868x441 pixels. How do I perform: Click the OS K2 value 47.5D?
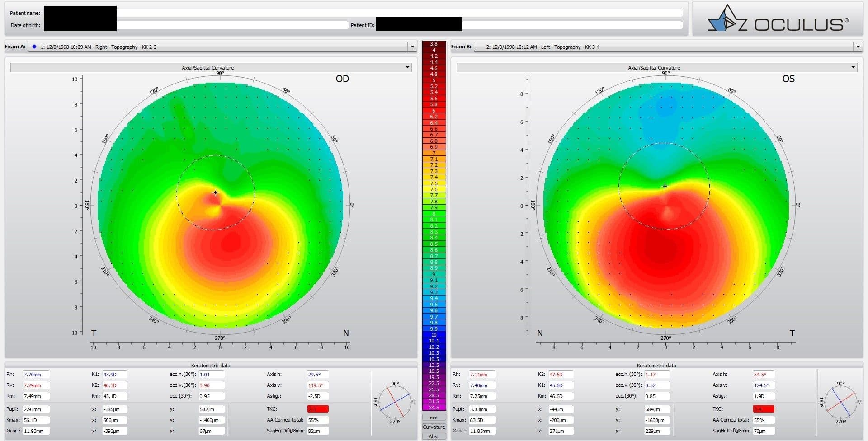coord(561,374)
